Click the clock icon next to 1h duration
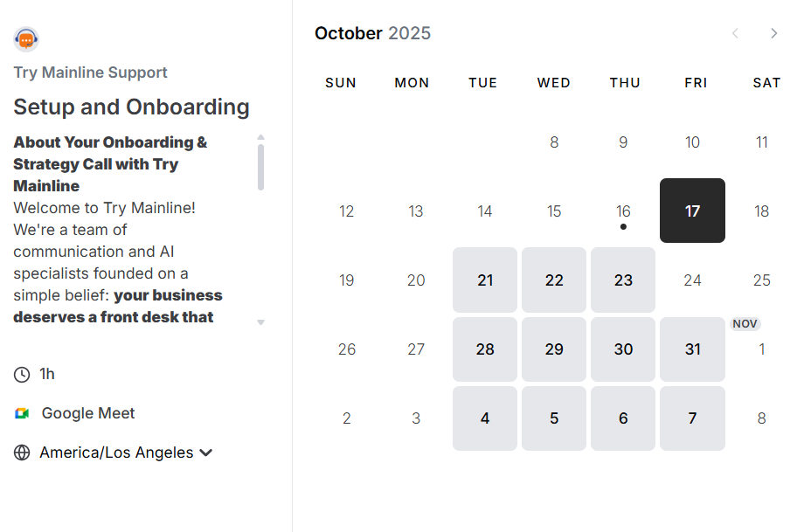 (x=20, y=374)
